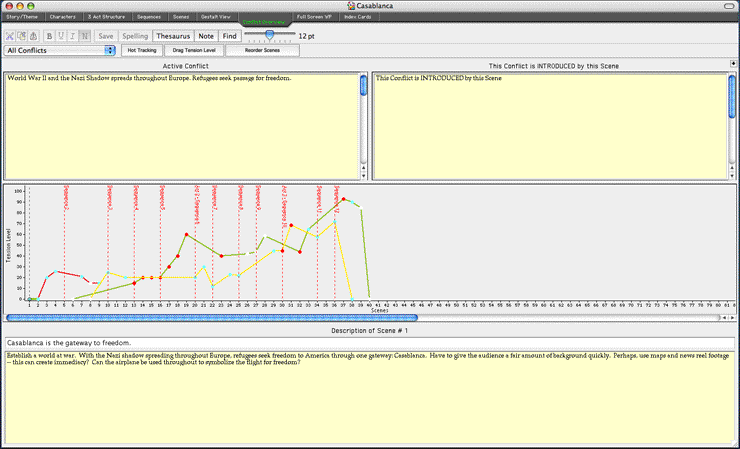Click the Drag Tension Level button
This screenshot has width=740, height=449.
coord(194,50)
